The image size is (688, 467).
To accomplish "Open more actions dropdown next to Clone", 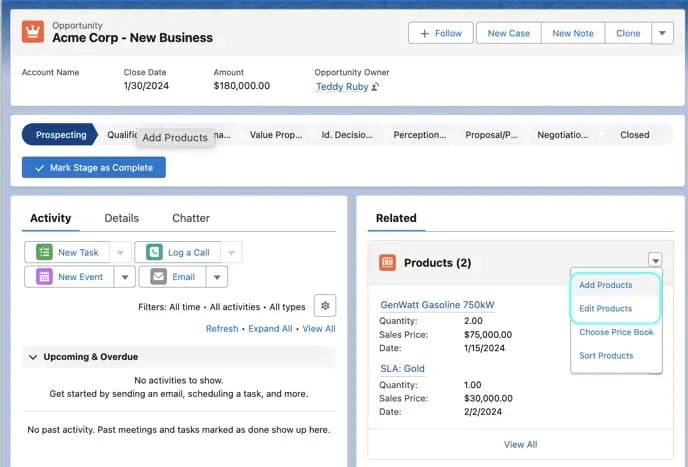I will (663, 33).
